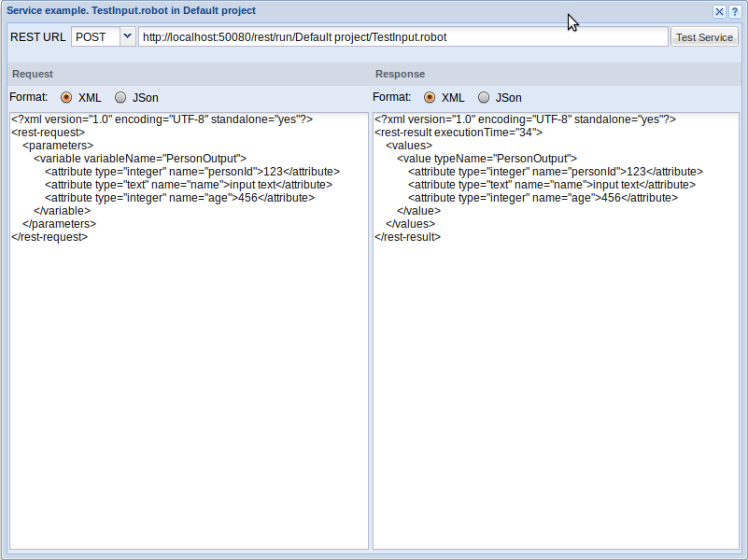Select XML format for the Response
The image size is (748, 560).
[x=430, y=97]
